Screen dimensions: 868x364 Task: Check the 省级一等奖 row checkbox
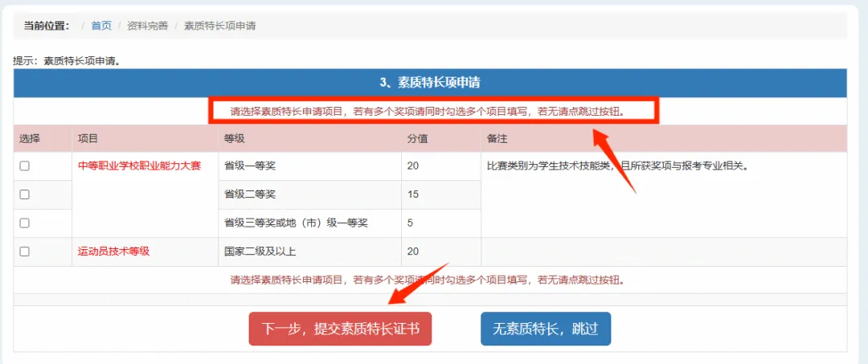click(25, 166)
